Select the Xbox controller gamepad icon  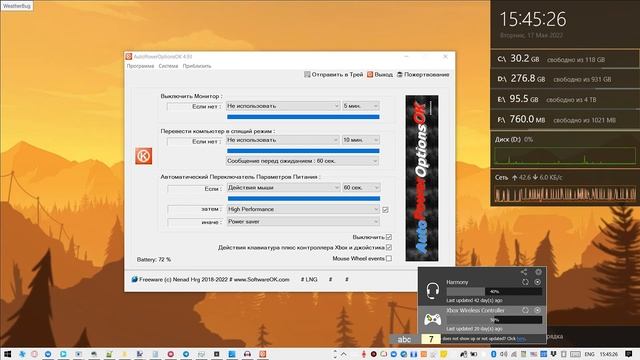click(x=432, y=319)
